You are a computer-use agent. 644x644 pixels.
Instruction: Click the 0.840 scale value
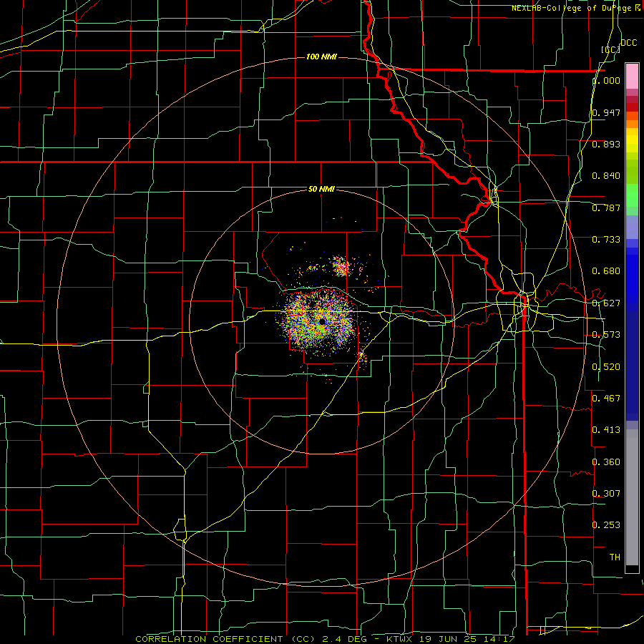tap(606, 176)
